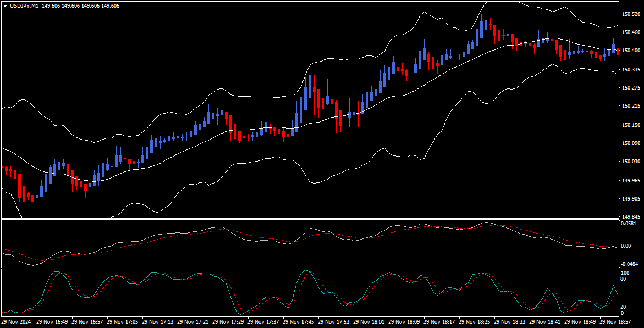This screenshot has width=644, height=328.
Task: Select the 150.520 price axis label
Action: pos(631,14)
